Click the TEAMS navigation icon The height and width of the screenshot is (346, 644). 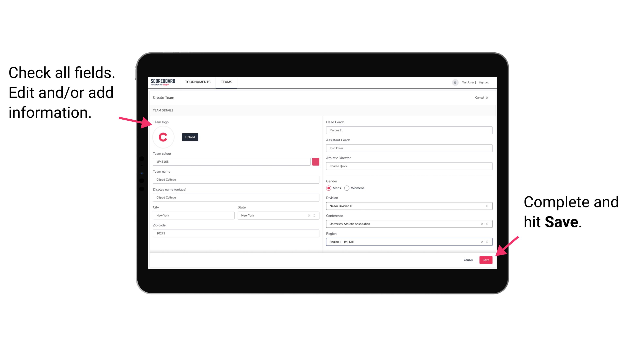(226, 82)
